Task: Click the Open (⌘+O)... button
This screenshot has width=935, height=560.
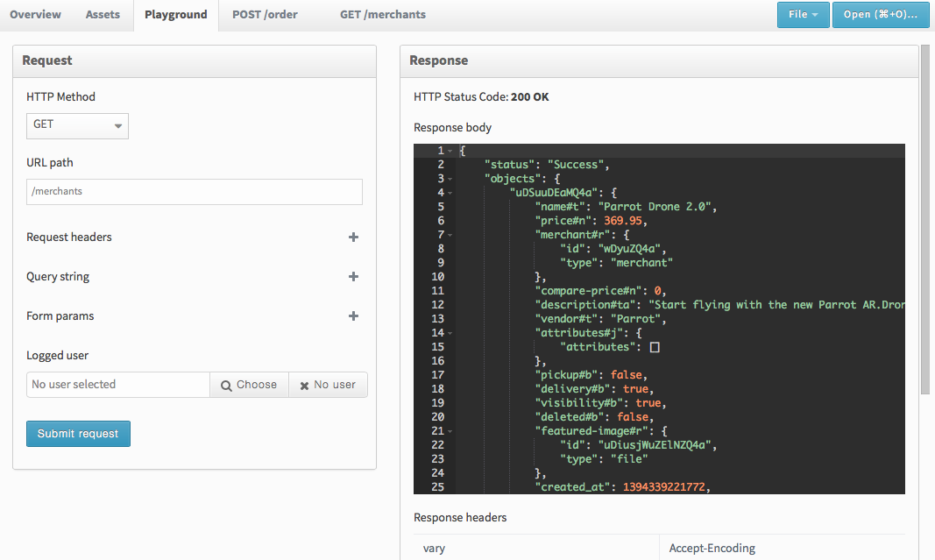Action: (881, 15)
